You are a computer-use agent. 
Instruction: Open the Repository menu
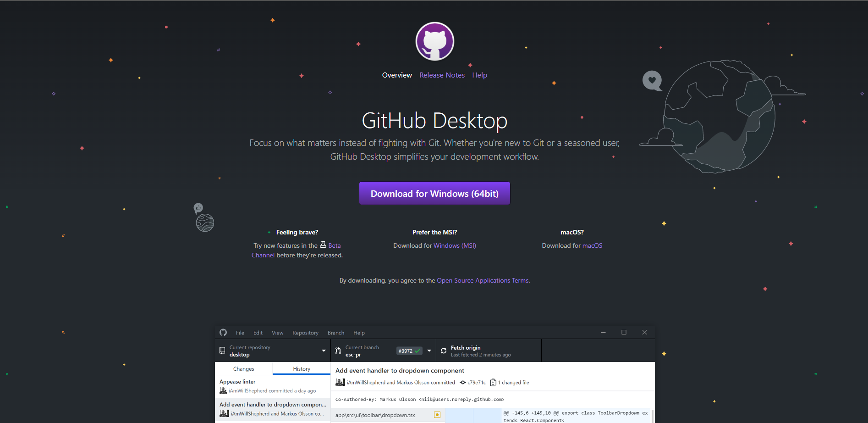pyautogui.click(x=305, y=333)
